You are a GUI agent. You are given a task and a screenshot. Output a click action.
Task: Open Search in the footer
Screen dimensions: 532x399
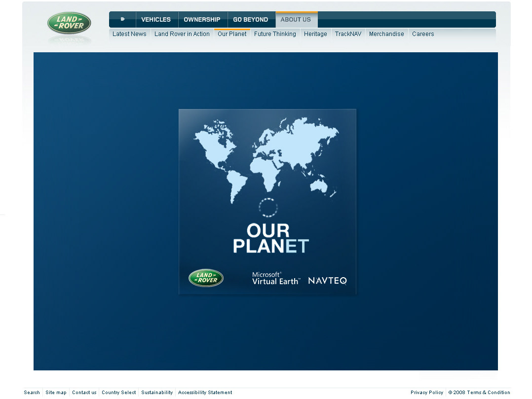pos(32,392)
